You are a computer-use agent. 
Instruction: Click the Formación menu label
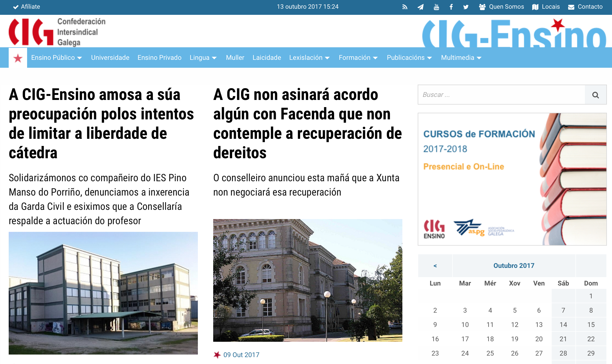click(x=355, y=58)
